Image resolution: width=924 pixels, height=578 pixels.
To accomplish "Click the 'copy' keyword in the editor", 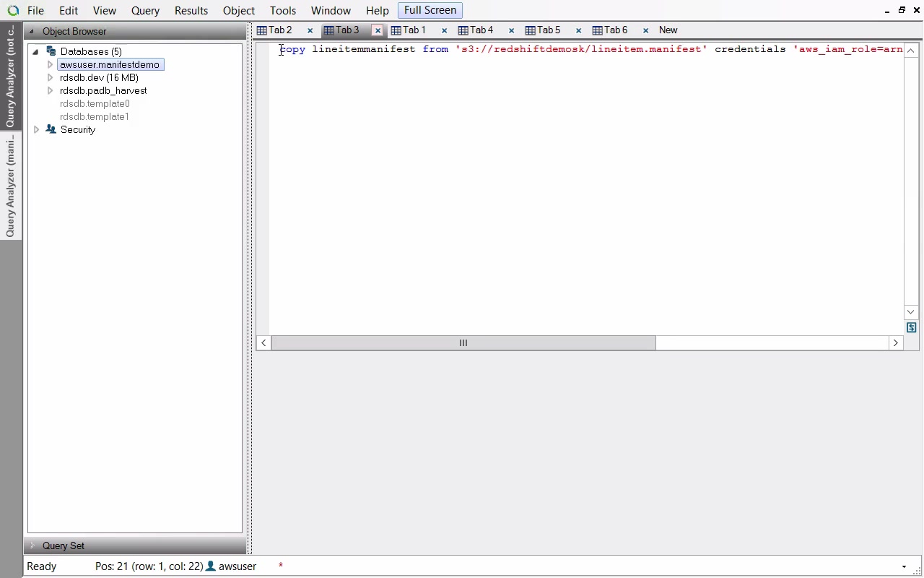I will tap(292, 49).
